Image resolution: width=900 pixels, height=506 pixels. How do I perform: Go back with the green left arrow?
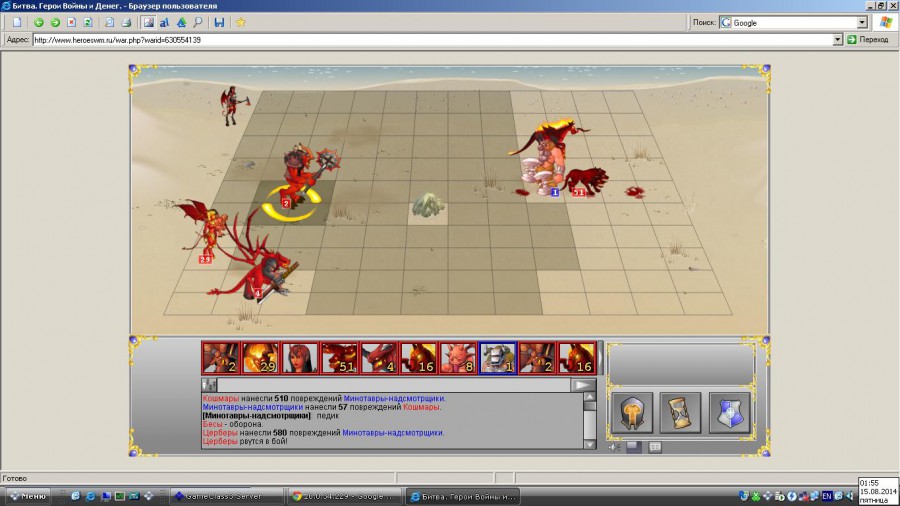38,22
